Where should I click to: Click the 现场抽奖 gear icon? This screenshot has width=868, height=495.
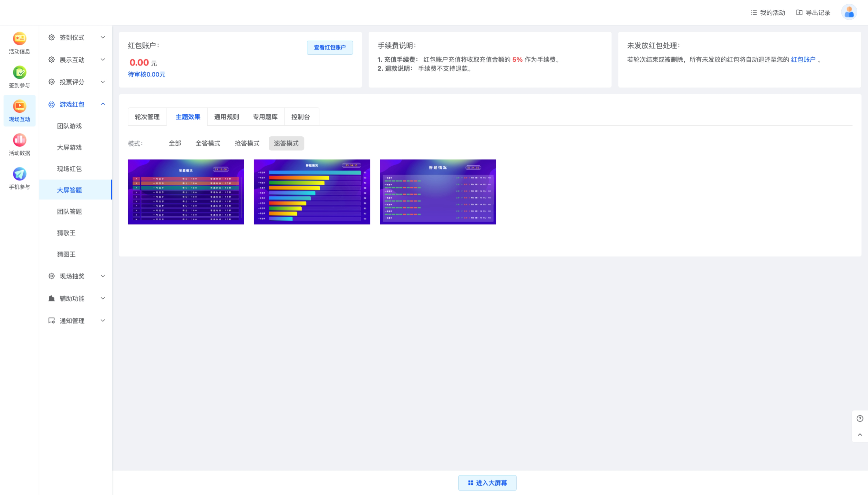[x=52, y=276]
